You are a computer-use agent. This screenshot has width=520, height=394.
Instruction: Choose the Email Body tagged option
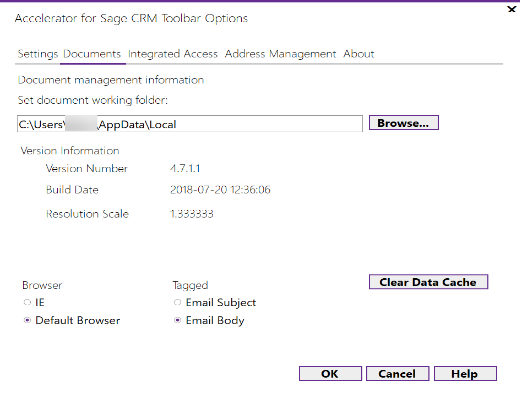click(177, 320)
